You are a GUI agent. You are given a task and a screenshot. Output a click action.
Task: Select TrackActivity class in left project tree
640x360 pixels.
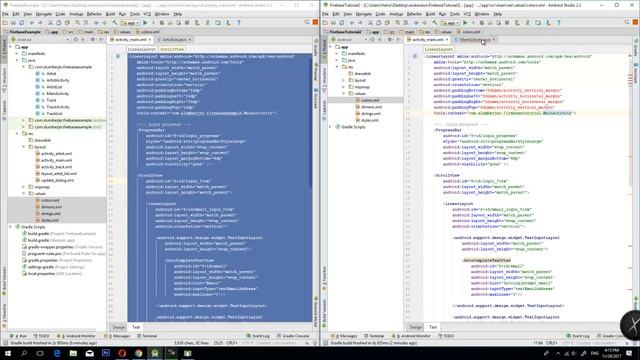[58, 107]
